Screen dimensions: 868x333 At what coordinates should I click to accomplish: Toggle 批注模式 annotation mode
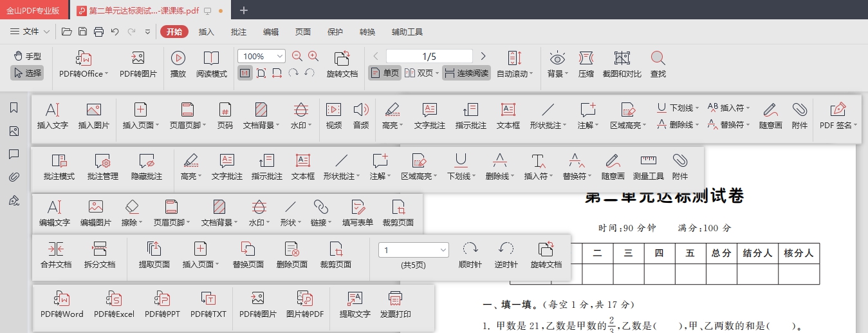pos(59,167)
